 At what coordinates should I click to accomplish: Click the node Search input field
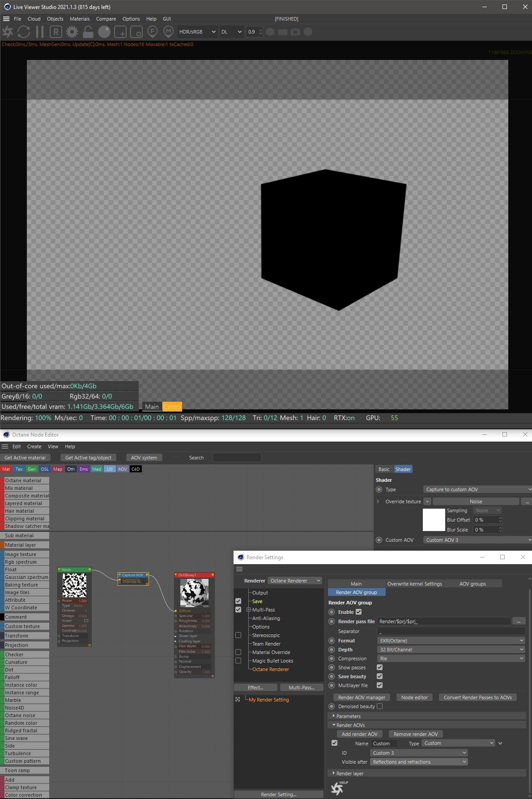[237, 457]
